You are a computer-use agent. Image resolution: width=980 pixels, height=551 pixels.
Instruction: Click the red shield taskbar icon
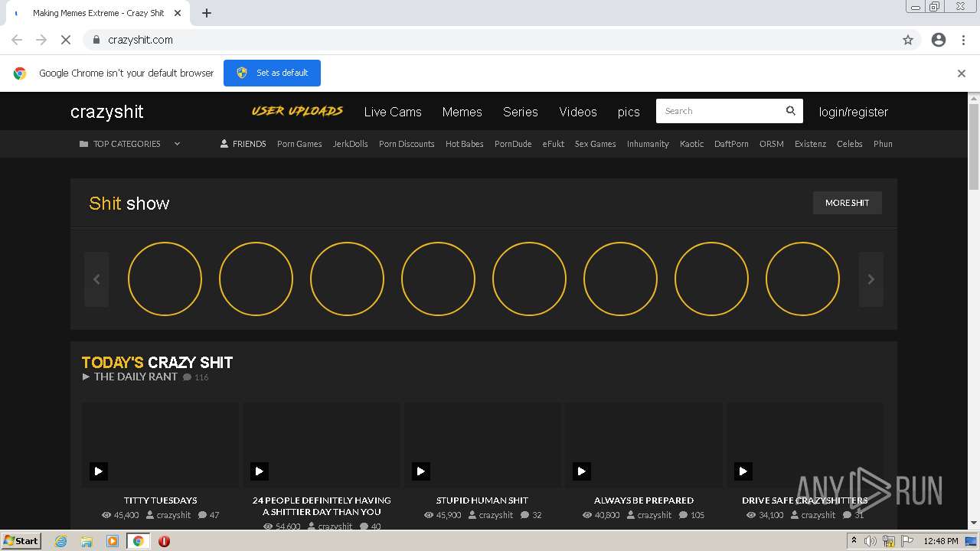coord(164,541)
